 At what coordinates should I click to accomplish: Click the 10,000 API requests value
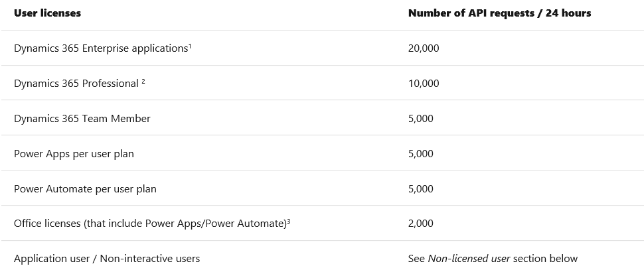424,84
